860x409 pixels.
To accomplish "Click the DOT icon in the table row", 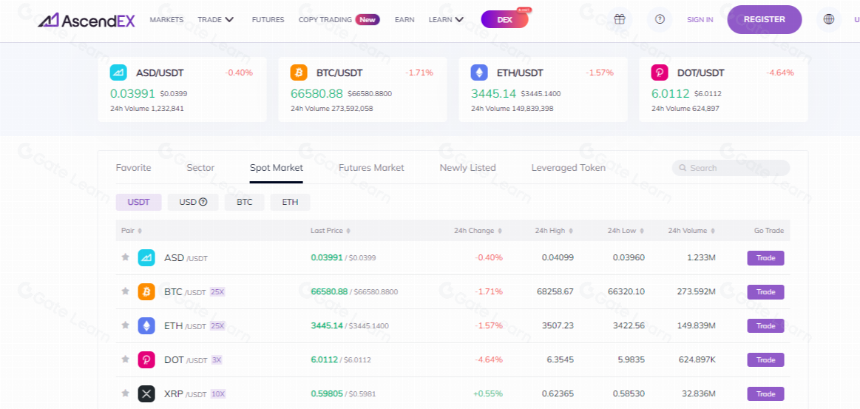I will pyautogui.click(x=146, y=360).
